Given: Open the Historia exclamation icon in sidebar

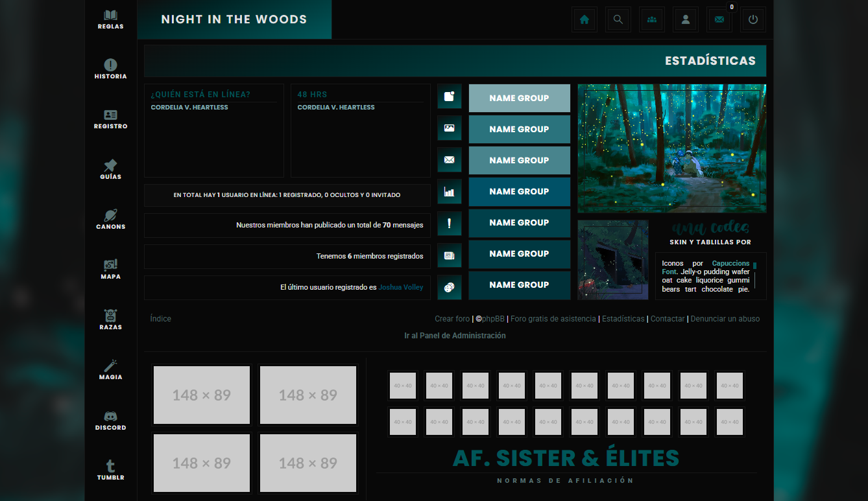Looking at the screenshot, I should 110,65.
